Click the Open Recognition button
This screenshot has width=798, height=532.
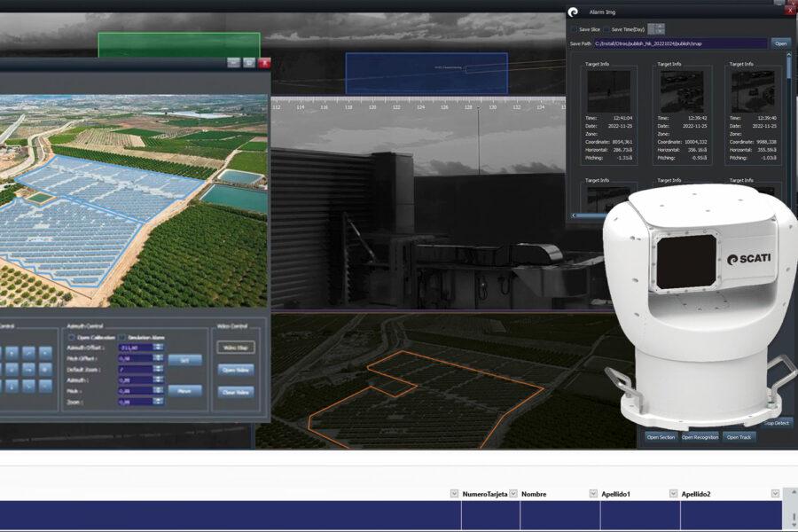click(700, 437)
